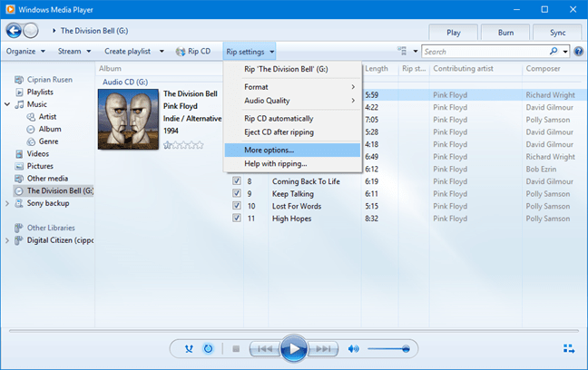Image resolution: width=588 pixels, height=370 pixels.
Task: Expand the Sony backup node
Action: [x=7, y=203]
